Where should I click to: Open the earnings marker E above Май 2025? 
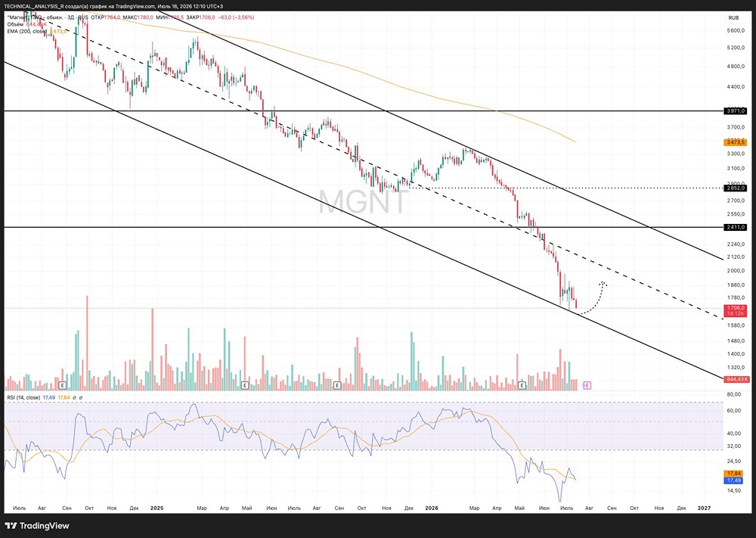point(245,385)
